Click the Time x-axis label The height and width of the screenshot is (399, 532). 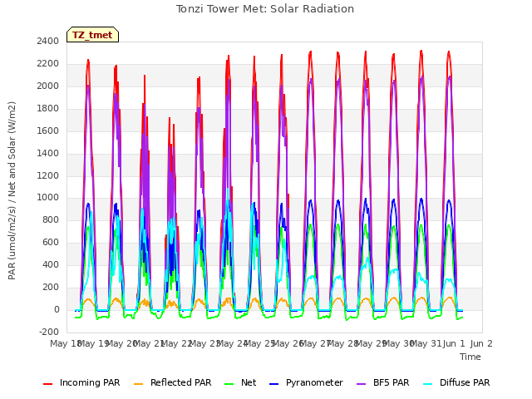point(470,357)
